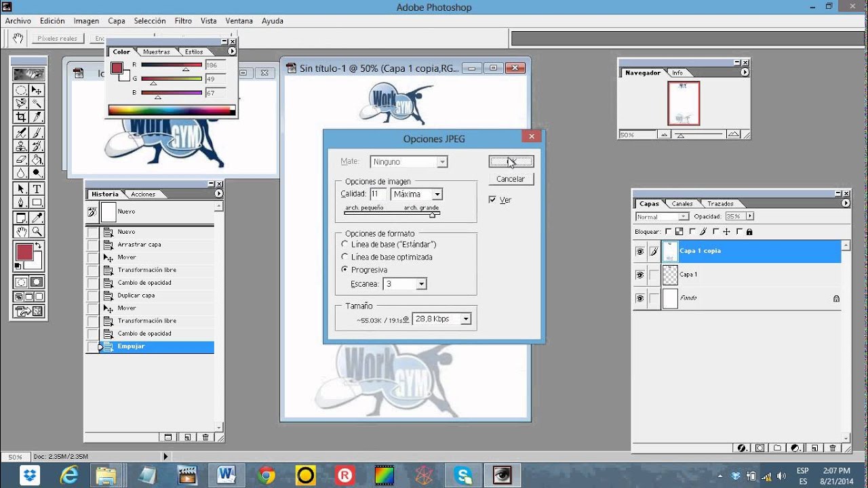The width and height of the screenshot is (868, 488).
Task: Open the Navegador panel options menu
Action: click(x=745, y=73)
